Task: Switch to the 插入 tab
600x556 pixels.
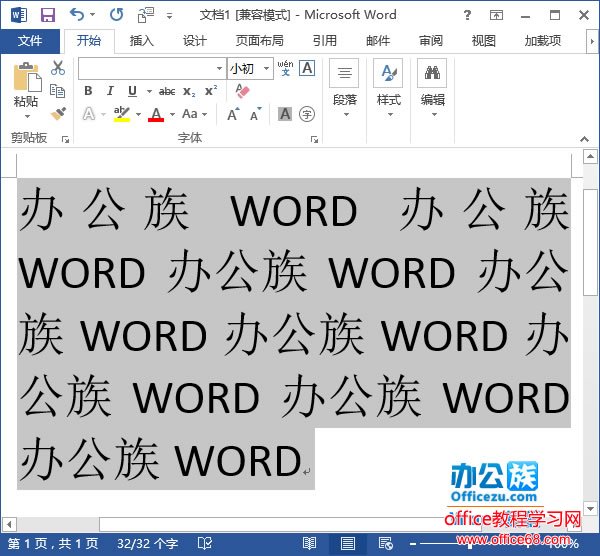Action: click(x=142, y=41)
